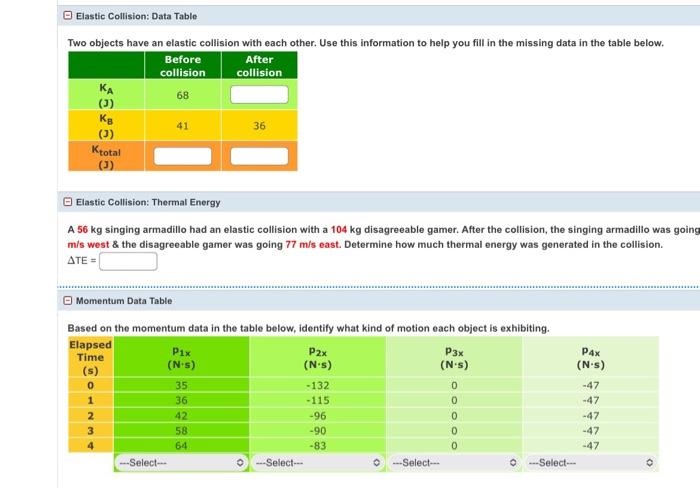Click the KA after collision input field

(x=259, y=95)
